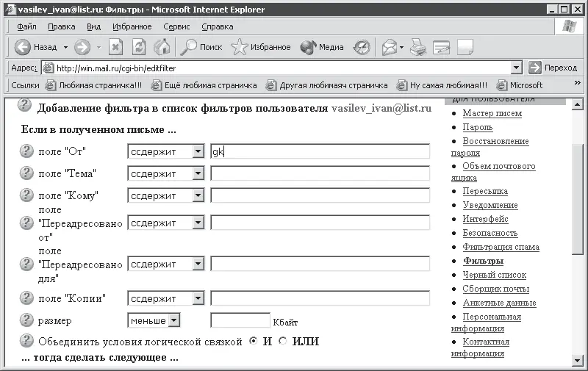
Task: Open the Анкетные данные link
Action: point(499,303)
